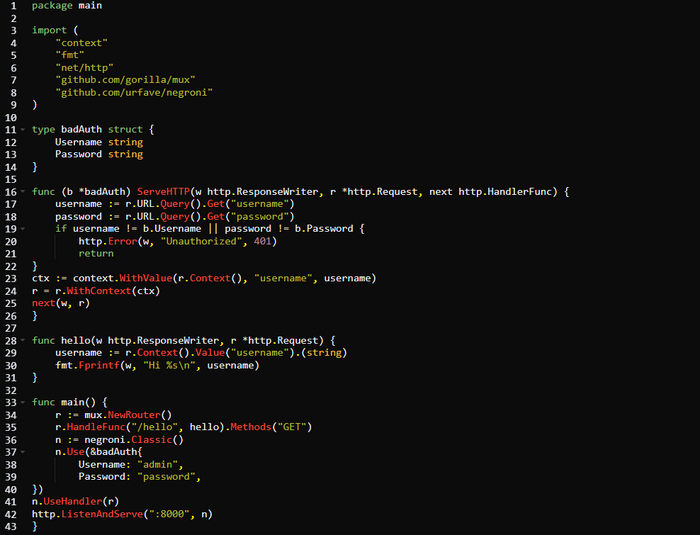Click the ":8000" port string
Image resolution: width=700 pixels, height=535 pixels.
(x=167, y=514)
